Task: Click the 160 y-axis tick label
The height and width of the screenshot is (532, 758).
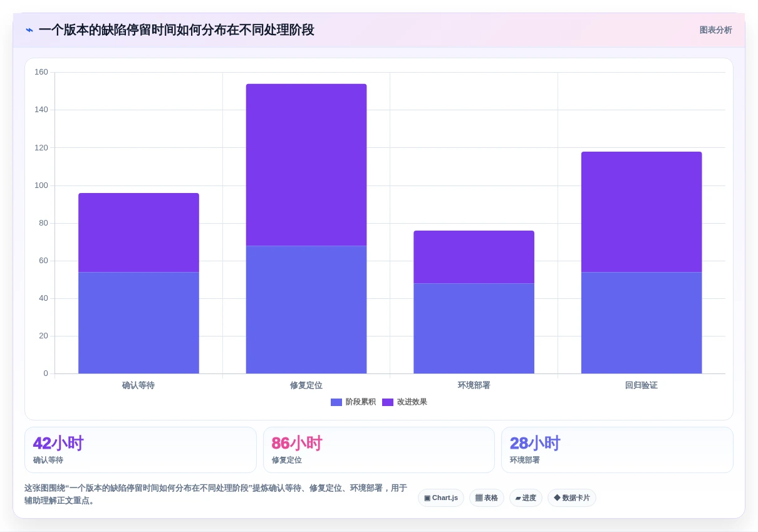Action: coord(41,72)
